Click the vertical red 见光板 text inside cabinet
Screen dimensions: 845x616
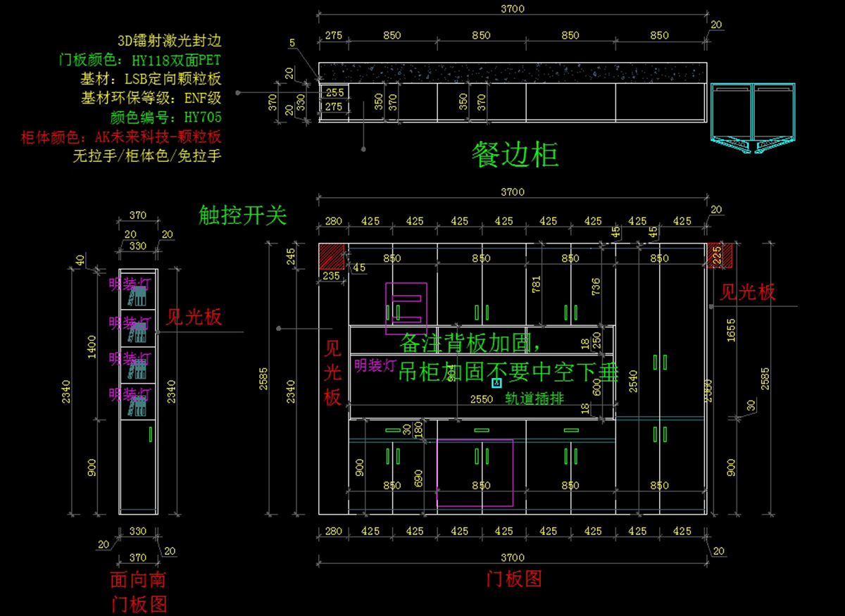(x=332, y=373)
